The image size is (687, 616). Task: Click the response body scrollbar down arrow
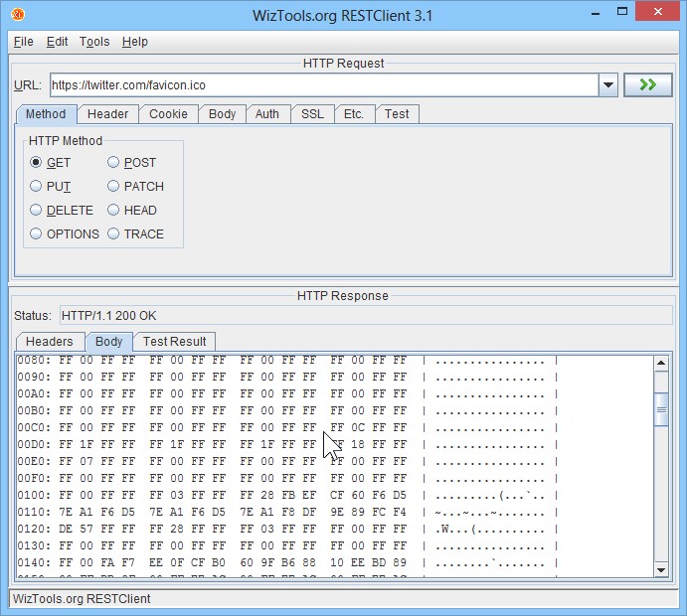pos(661,569)
